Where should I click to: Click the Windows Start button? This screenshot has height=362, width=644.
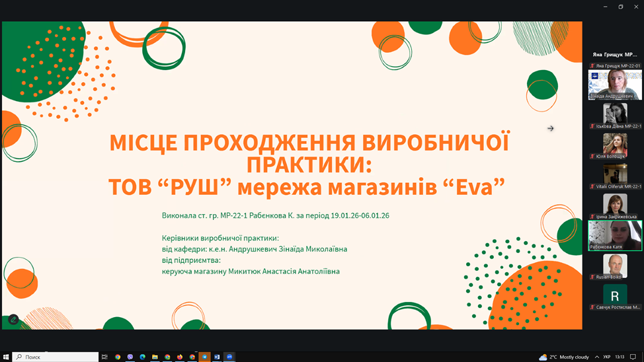[7, 357]
